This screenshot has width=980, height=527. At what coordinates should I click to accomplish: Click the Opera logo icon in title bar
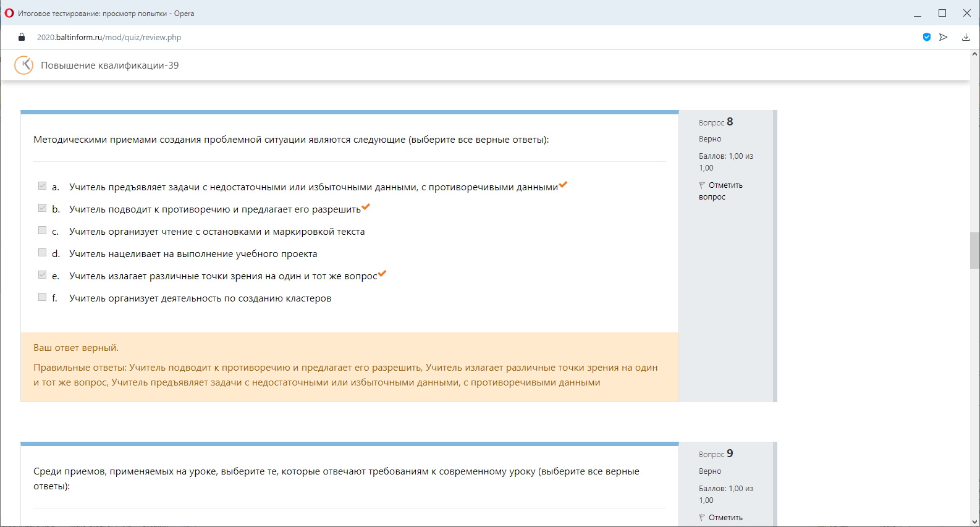point(9,13)
